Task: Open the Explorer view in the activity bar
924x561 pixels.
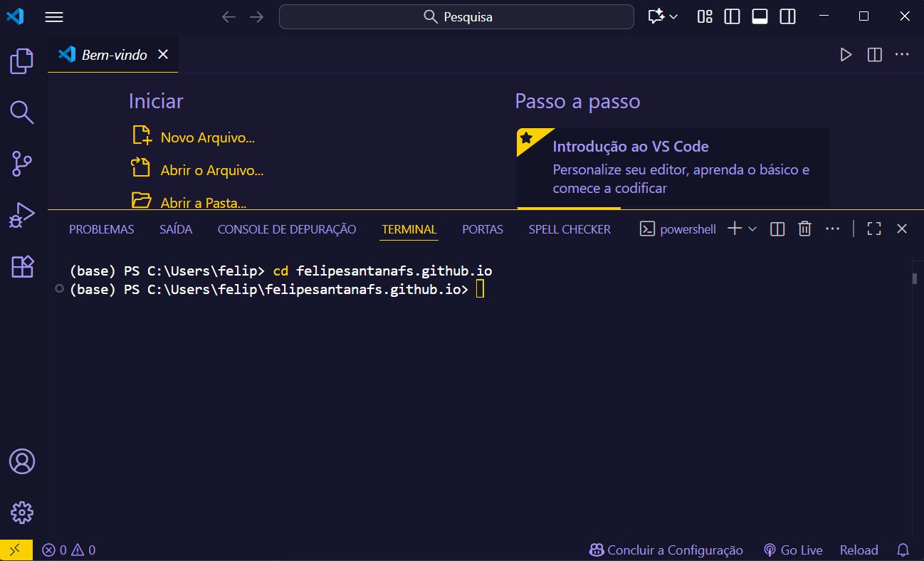Action: pos(21,61)
